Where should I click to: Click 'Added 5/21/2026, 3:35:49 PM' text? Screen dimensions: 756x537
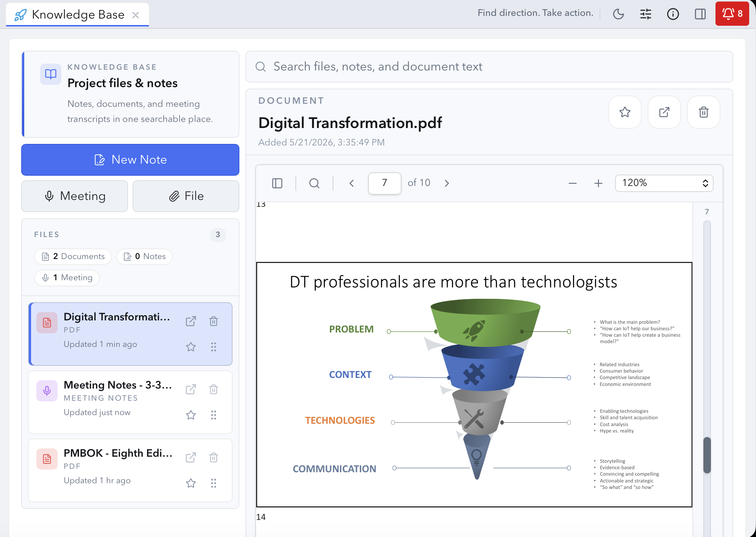click(321, 142)
